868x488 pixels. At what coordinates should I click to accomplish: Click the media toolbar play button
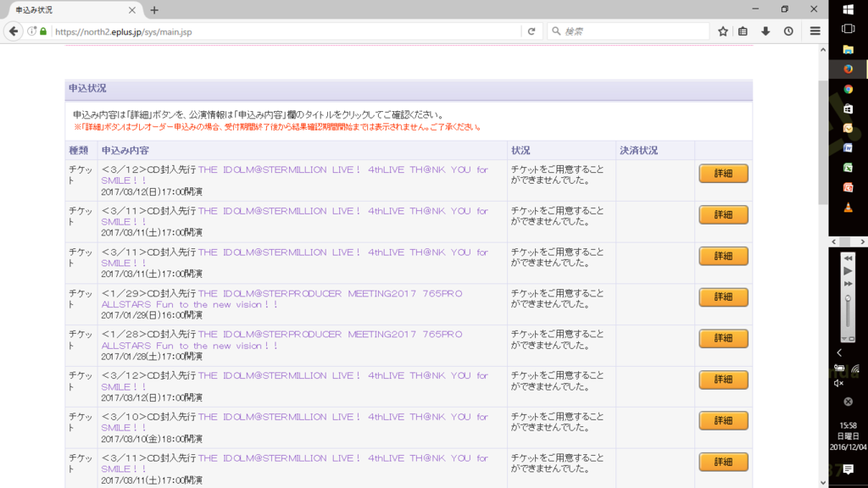tap(848, 271)
